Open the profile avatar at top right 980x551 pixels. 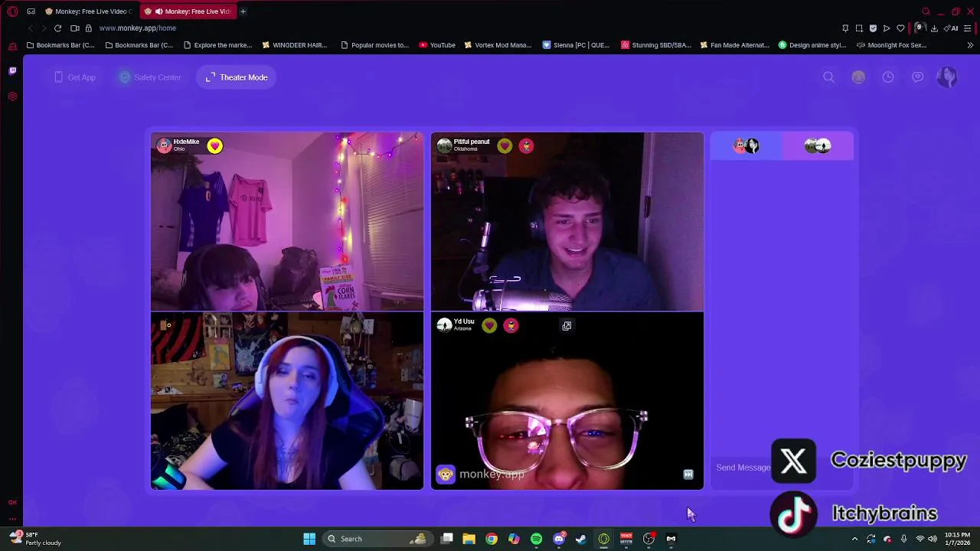[948, 77]
